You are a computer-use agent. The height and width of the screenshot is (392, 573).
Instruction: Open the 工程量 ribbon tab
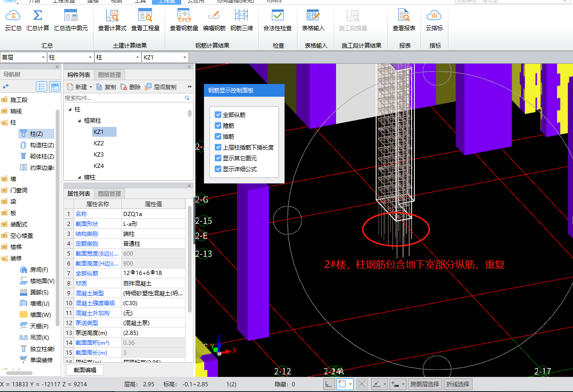pyautogui.click(x=167, y=2)
